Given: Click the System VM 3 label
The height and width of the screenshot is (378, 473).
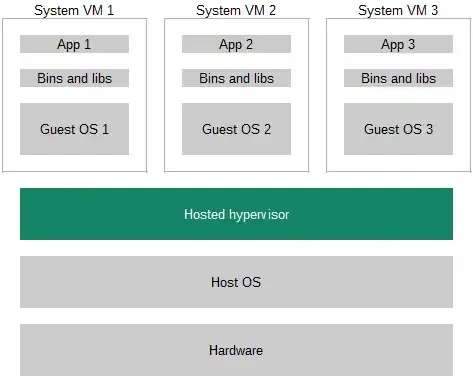Looking at the screenshot, I should click(x=398, y=10).
